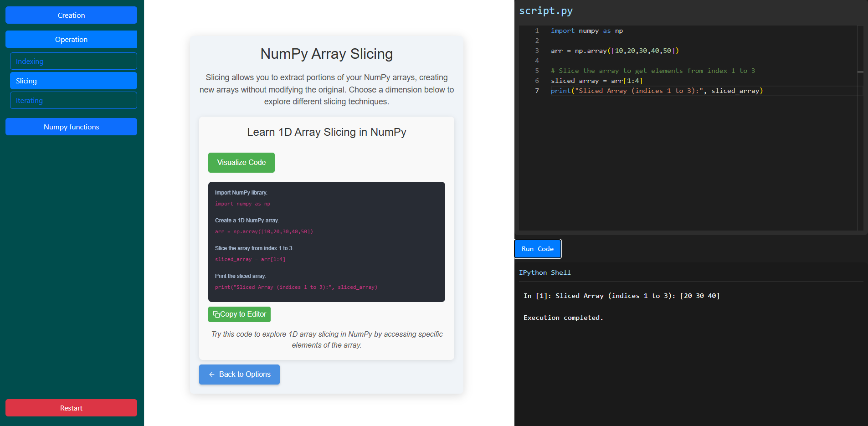Place cursor on the print statement line
868x426 pixels.
click(x=656, y=91)
